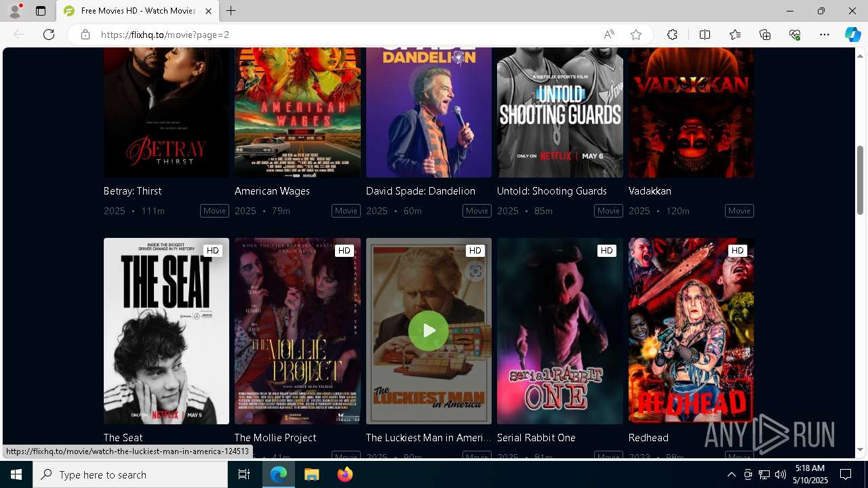868x488 pixels.
Task: Close the Free Movies HD tab
Action: [x=208, y=11]
